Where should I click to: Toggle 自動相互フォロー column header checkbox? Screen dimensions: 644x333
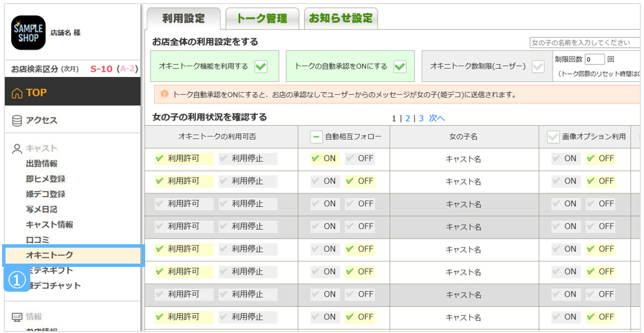pos(316,137)
